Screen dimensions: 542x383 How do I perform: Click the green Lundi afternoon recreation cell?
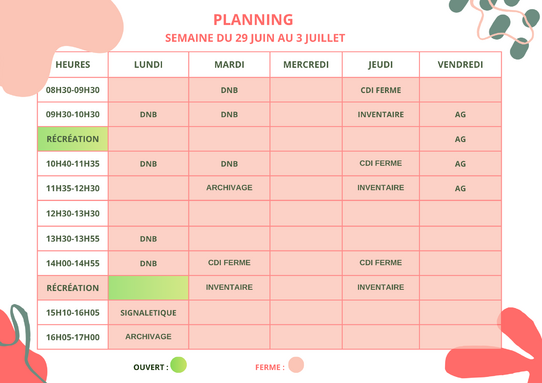click(148, 288)
